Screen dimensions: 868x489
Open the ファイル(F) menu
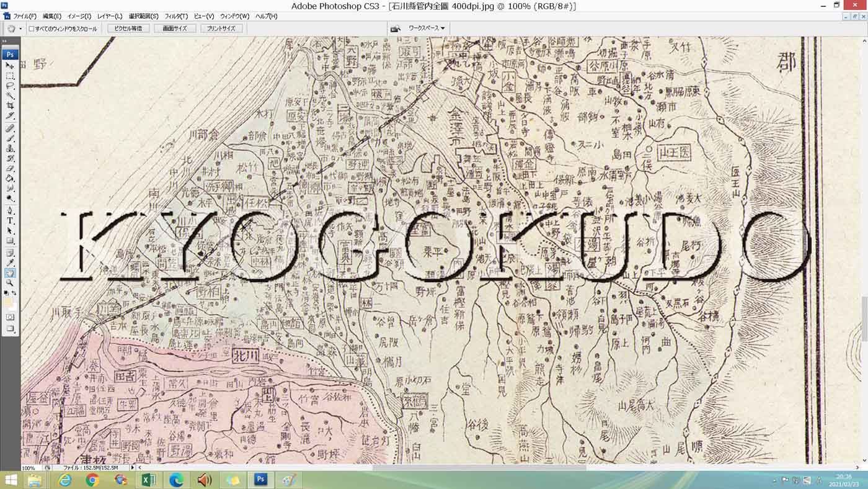[25, 16]
